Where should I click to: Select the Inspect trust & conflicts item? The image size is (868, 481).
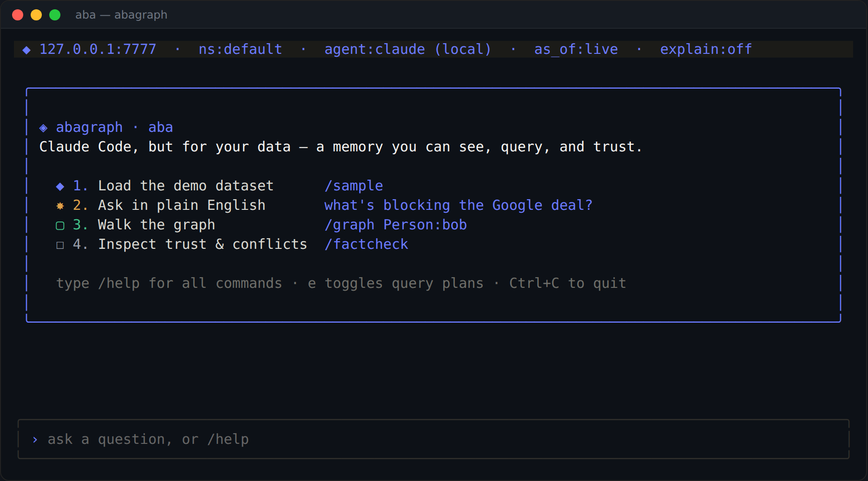point(203,244)
